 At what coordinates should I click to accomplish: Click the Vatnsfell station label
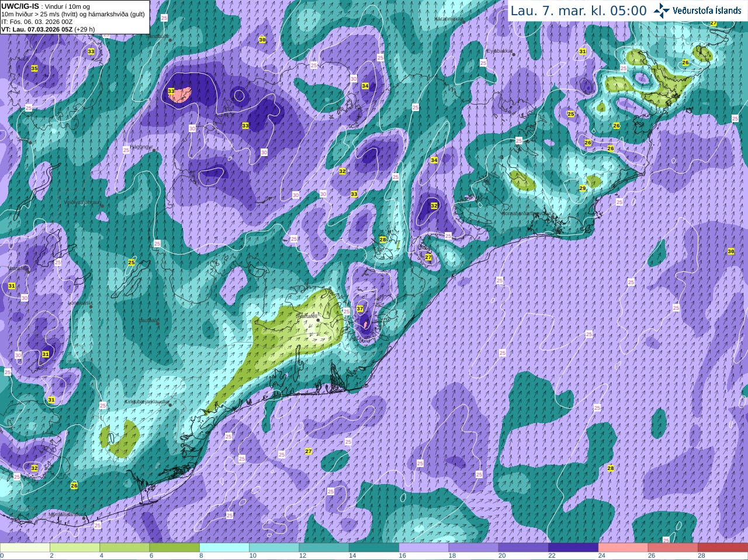tap(18, 268)
